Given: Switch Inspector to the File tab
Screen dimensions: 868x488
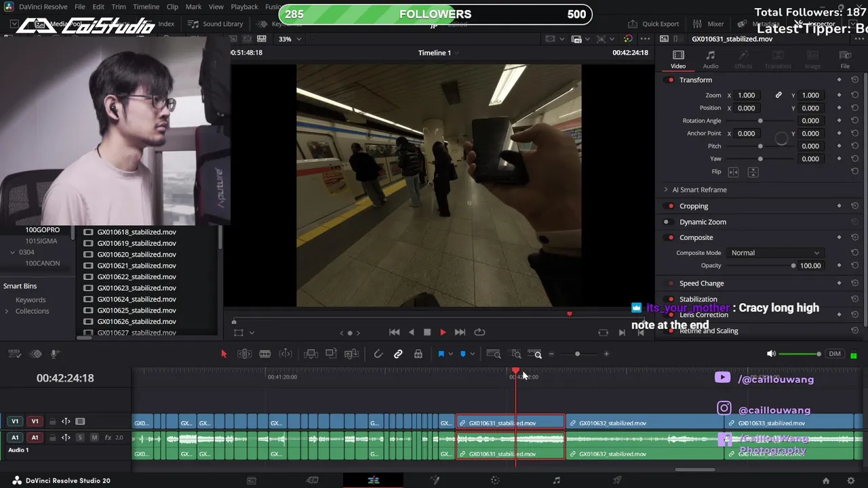Looking at the screenshot, I should point(845,60).
